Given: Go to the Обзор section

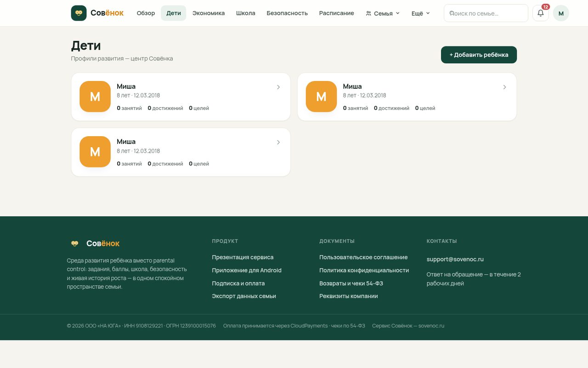Looking at the screenshot, I should 146,13.
